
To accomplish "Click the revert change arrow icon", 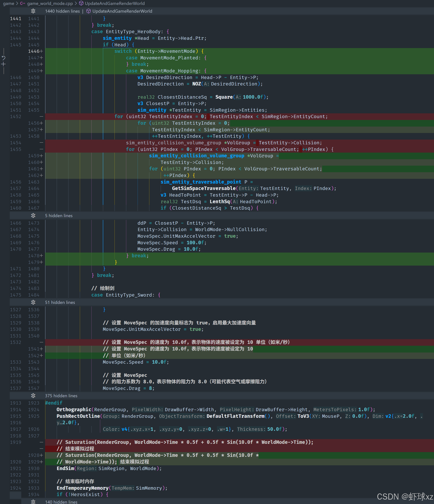I will pos(3,58).
